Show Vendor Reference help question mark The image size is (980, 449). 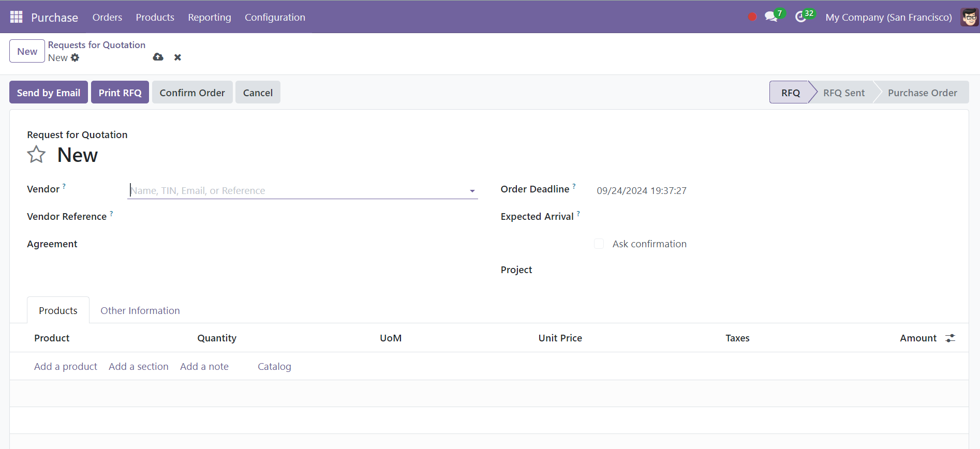111,213
